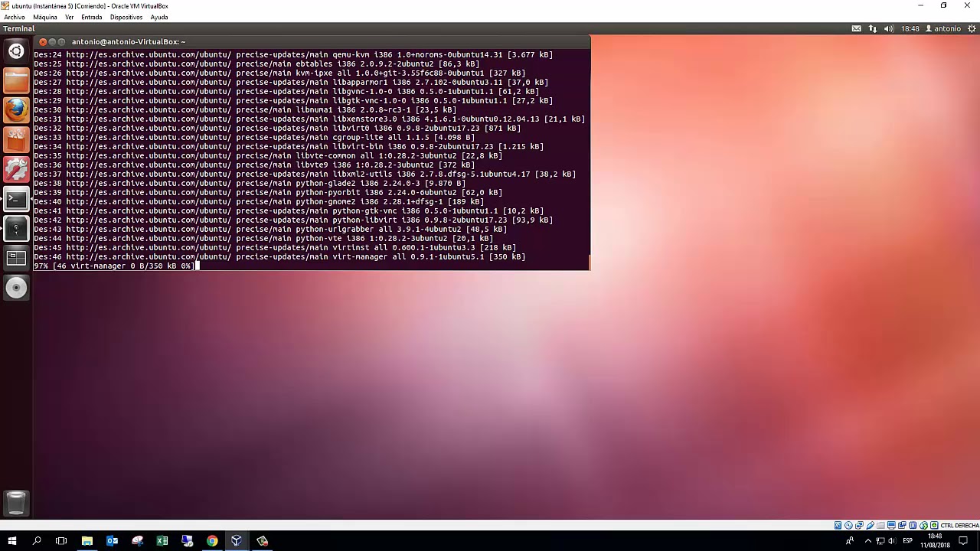The image size is (980, 551).
Task: Open the Workspace Switcher in the launcher
Action: [16, 259]
